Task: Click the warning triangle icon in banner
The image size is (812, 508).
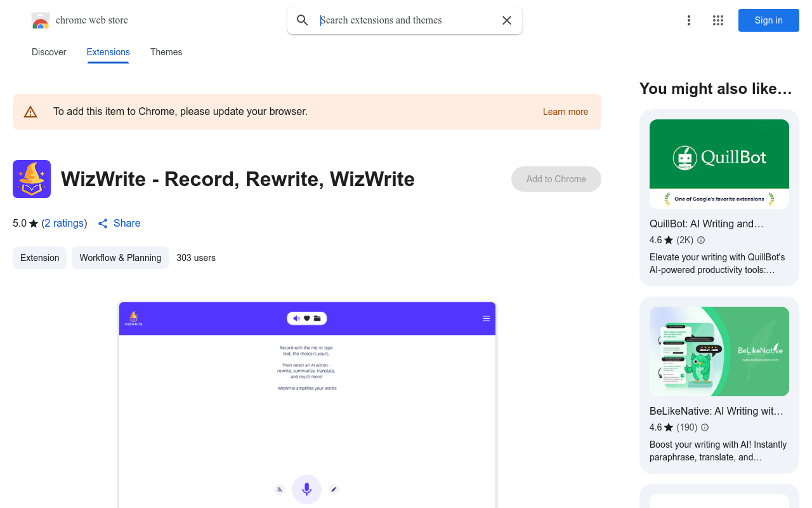Action: click(x=30, y=112)
